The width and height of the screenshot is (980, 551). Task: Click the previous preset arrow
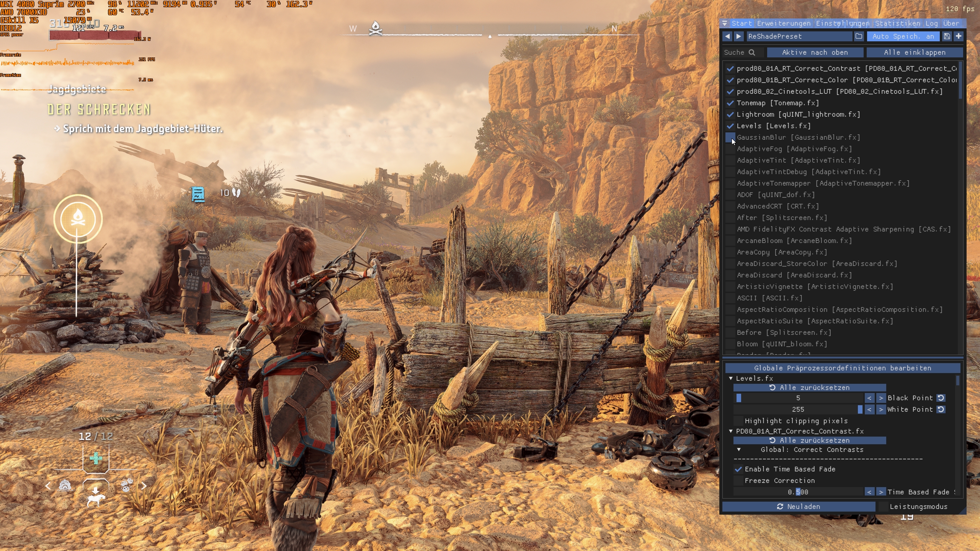727,36
